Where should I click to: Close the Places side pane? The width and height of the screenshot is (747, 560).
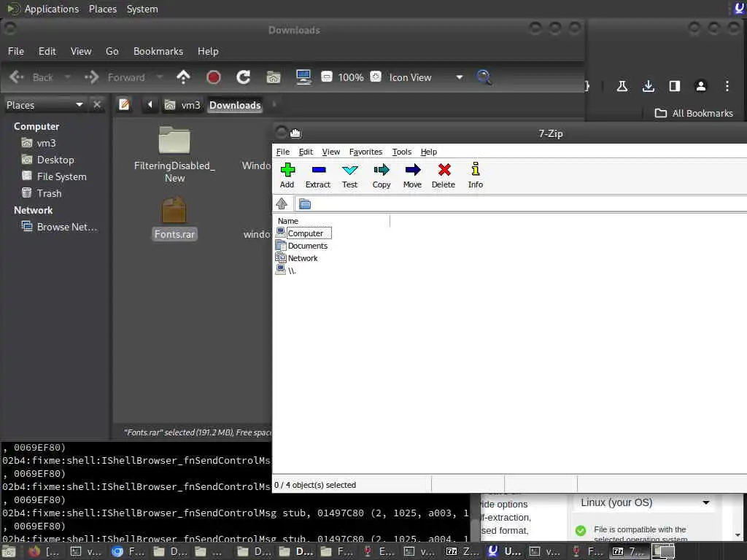pyautogui.click(x=97, y=104)
